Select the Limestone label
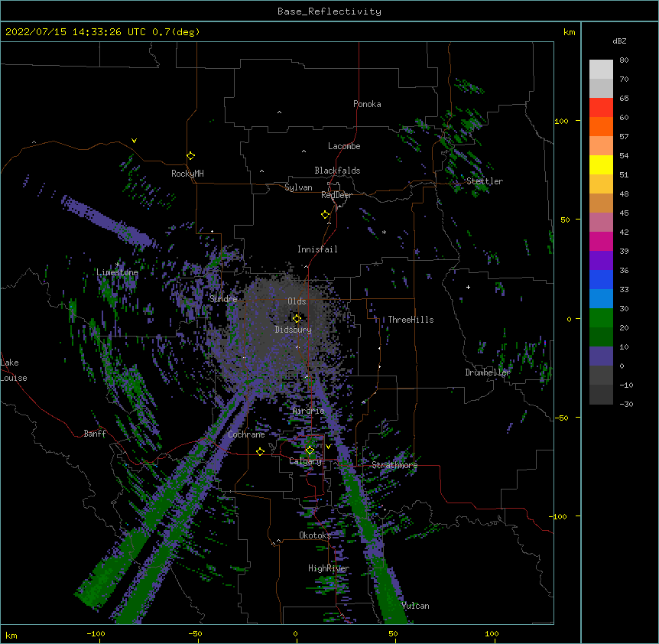The width and height of the screenshot is (659, 644). (x=117, y=272)
